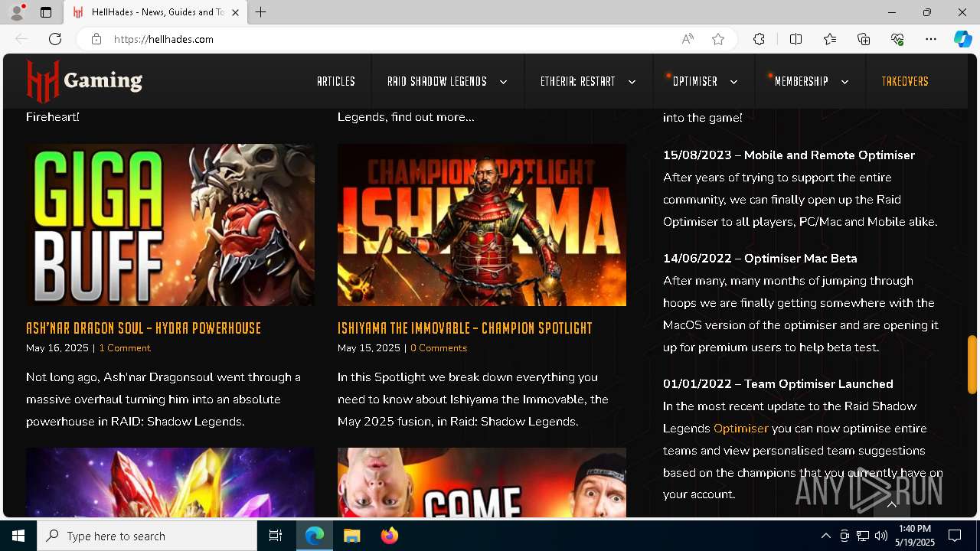980x551 pixels.
Task: Open Takeovers menu item
Action: [x=905, y=81]
